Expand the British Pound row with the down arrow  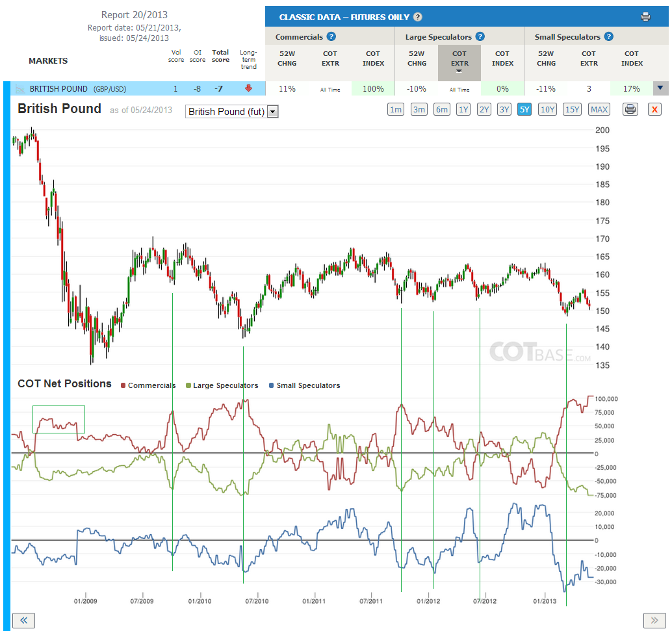pyautogui.click(x=660, y=88)
